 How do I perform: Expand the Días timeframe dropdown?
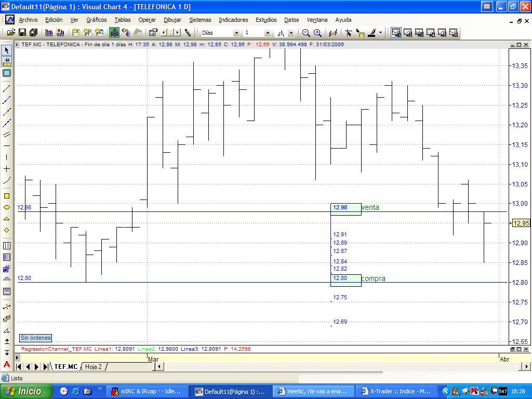pos(236,33)
